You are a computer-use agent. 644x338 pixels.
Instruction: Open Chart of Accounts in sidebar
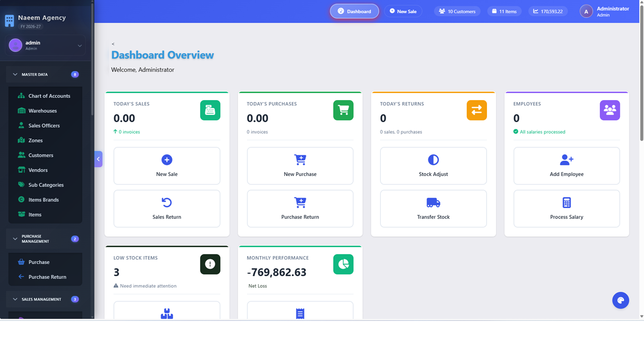(x=49, y=96)
